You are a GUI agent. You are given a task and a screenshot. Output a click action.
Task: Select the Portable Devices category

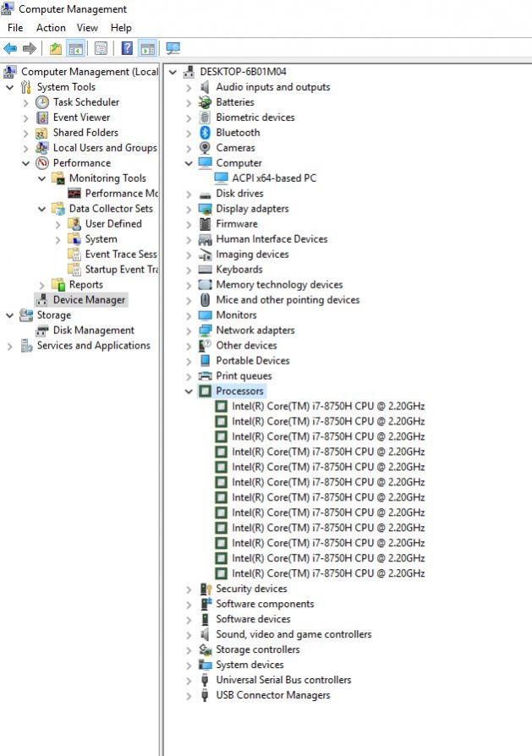(x=253, y=360)
